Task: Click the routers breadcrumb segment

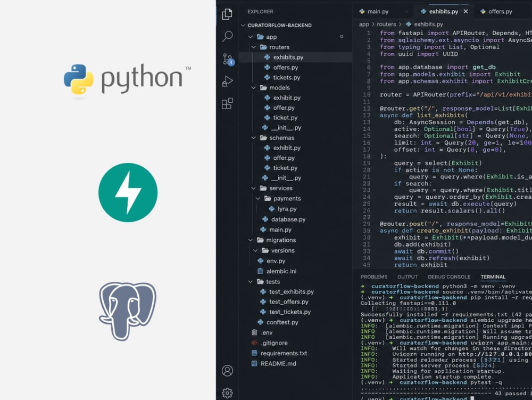Action: click(x=386, y=25)
